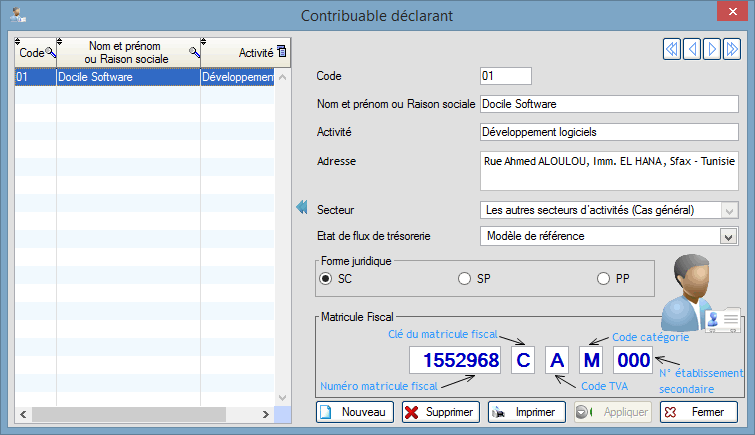The width and height of the screenshot is (755, 435).
Task: Go to last record navigation arrow
Action: tap(732, 49)
